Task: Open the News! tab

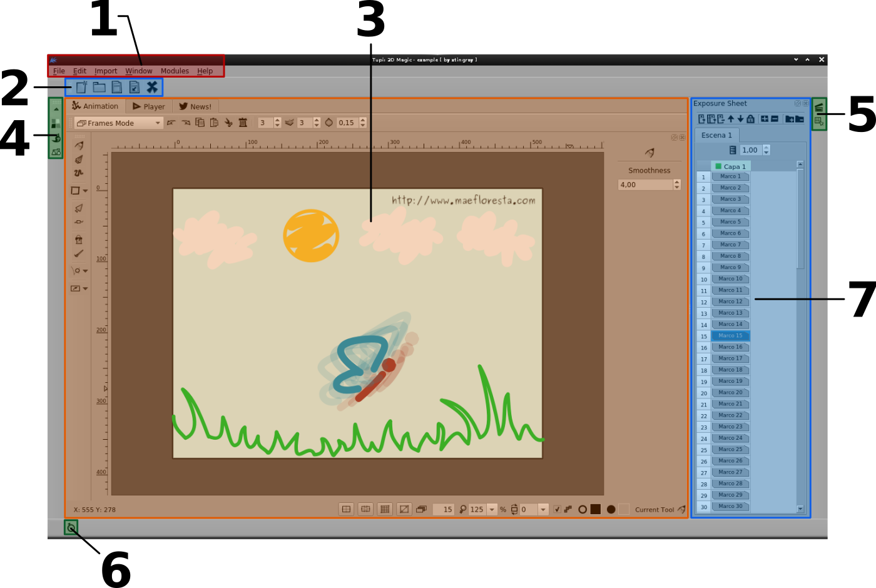Action: [x=195, y=106]
